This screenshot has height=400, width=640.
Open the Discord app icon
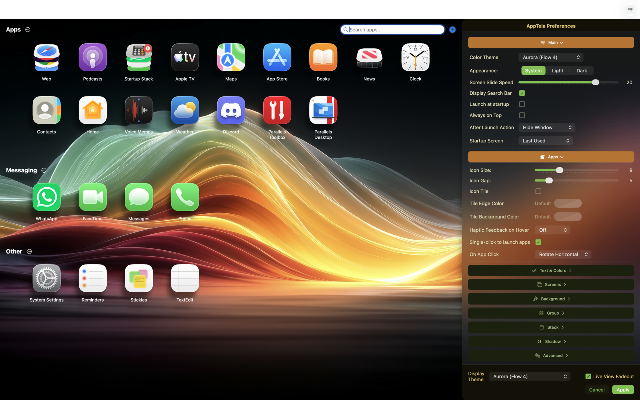pos(231,109)
